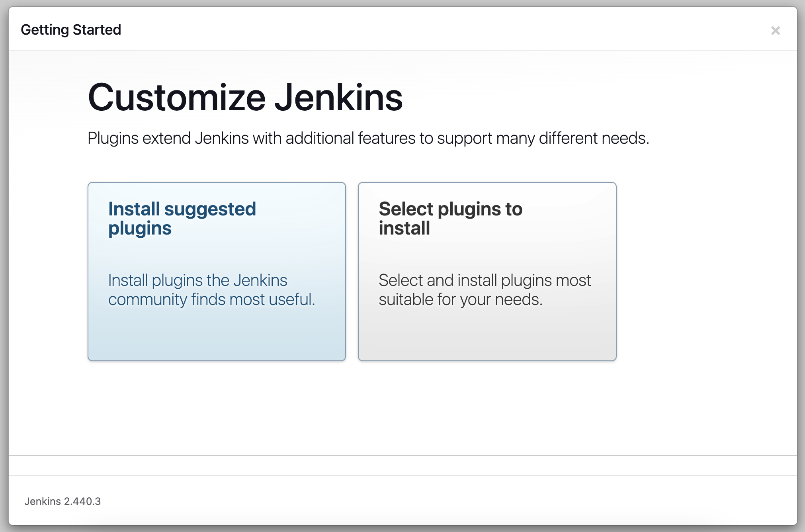Click the word "Customize" in the heading
The height and width of the screenshot is (532, 805).
point(177,98)
